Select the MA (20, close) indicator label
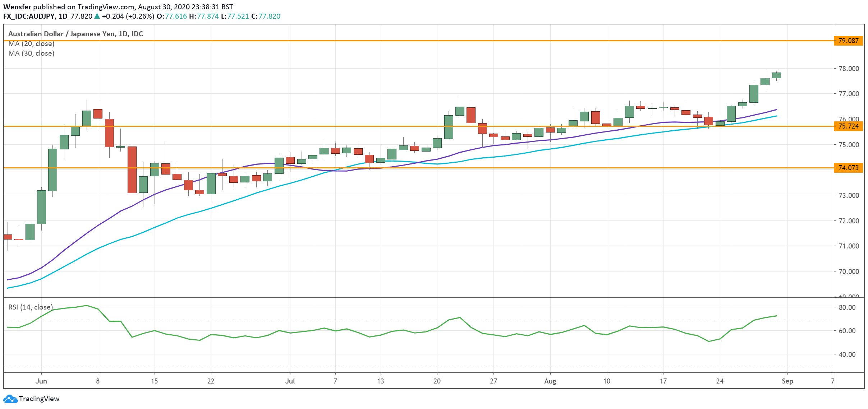Image resolution: width=868 pixels, height=409 pixels. pos(31,44)
